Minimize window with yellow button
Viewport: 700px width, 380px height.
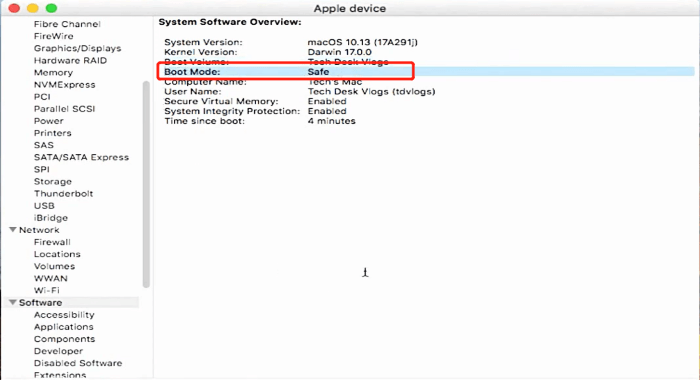click(x=33, y=8)
